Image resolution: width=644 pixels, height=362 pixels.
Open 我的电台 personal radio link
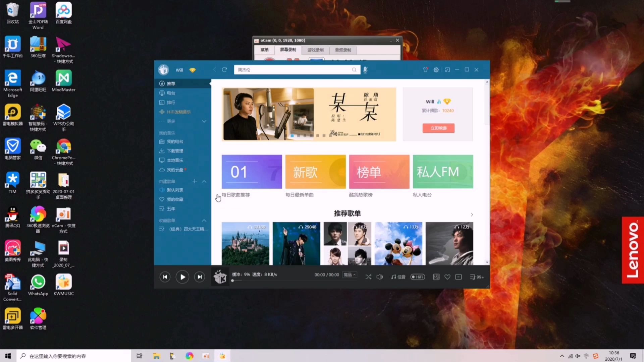(x=175, y=141)
